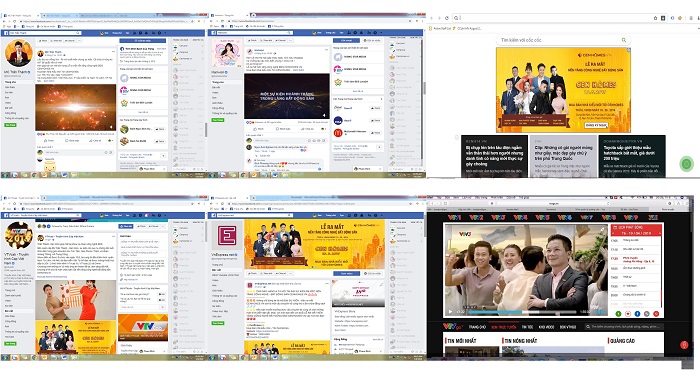Image resolution: width=700 pixels, height=374 pixels.
Task: Open Xem trực tuyến in VTV Go menu
Action: pyautogui.click(x=504, y=327)
